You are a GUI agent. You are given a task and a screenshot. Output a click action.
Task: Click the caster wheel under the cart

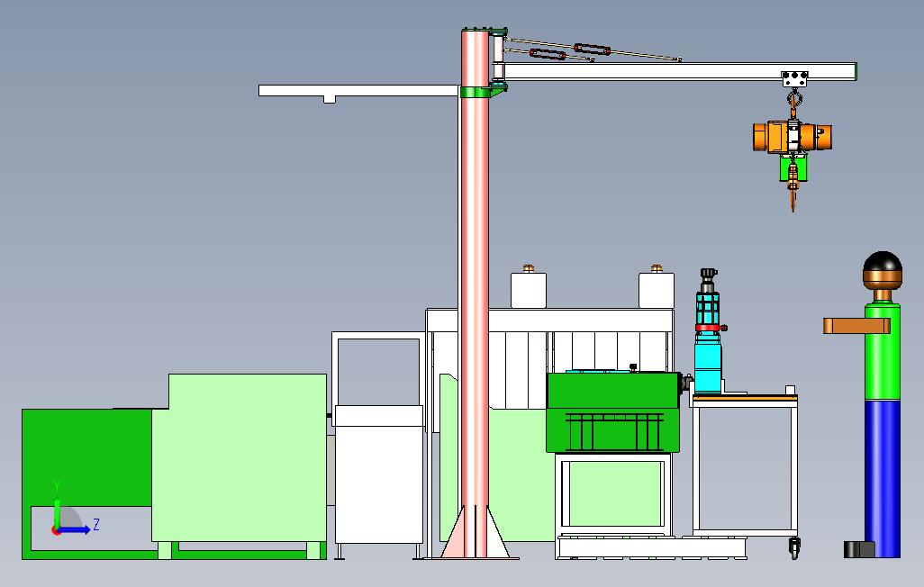(794, 548)
